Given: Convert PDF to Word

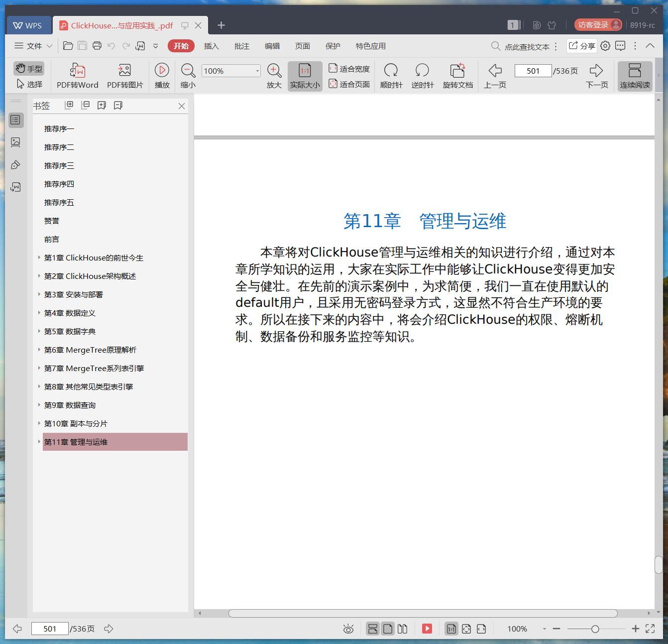Looking at the screenshot, I should point(77,76).
